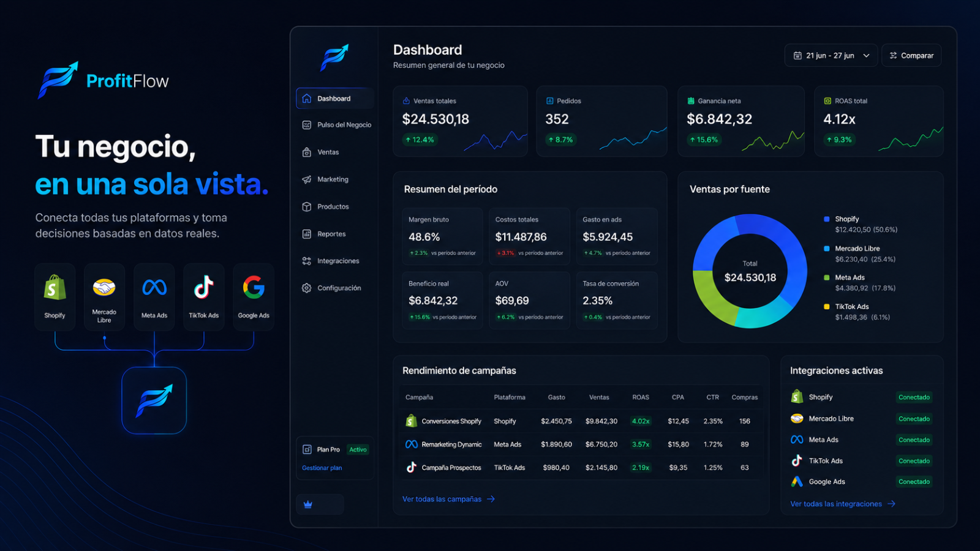The image size is (980, 551).
Task: Click the Meta Ads infinity icon tile
Action: click(154, 297)
